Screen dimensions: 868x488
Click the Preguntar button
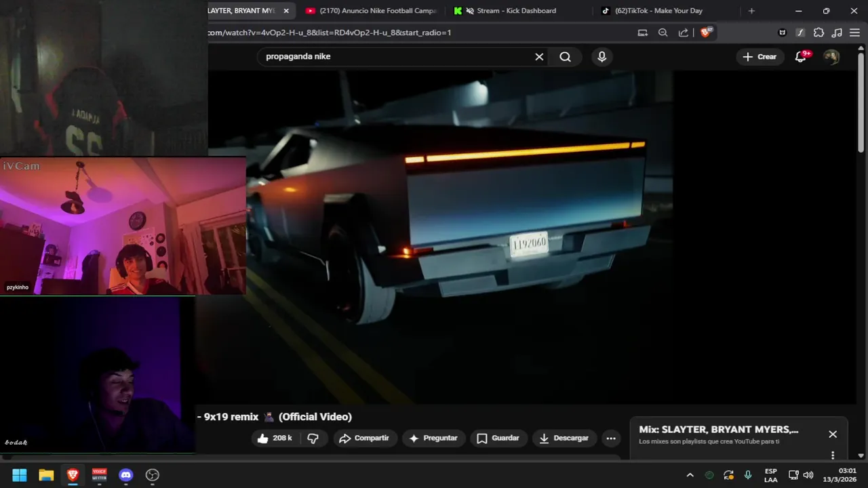(433, 439)
